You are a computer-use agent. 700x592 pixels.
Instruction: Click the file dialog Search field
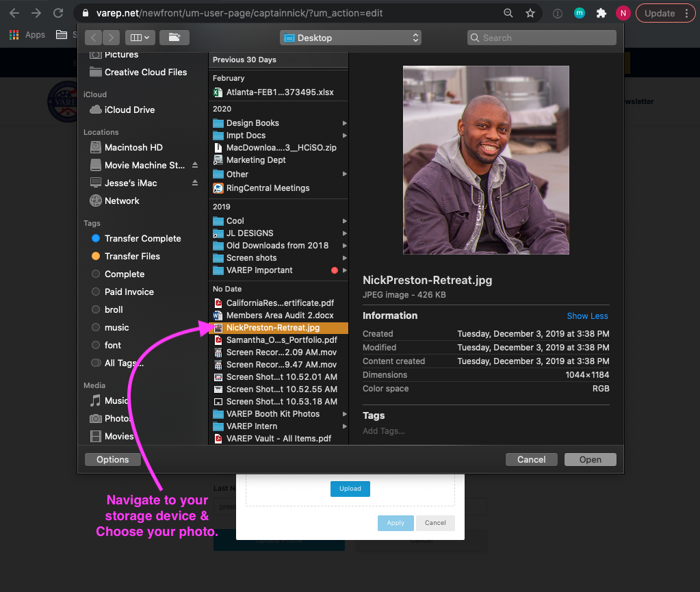click(541, 38)
